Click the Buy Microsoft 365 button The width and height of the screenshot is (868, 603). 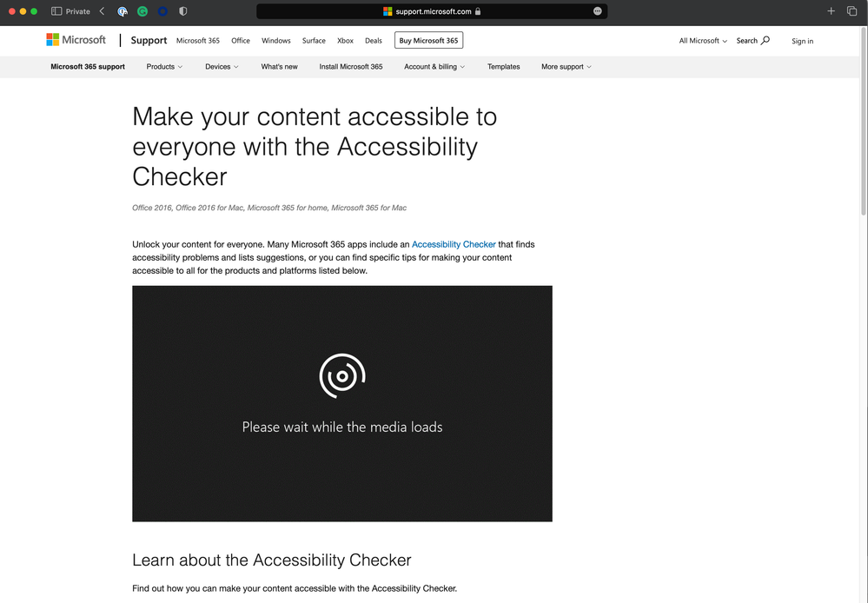pyautogui.click(x=428, y=41)
